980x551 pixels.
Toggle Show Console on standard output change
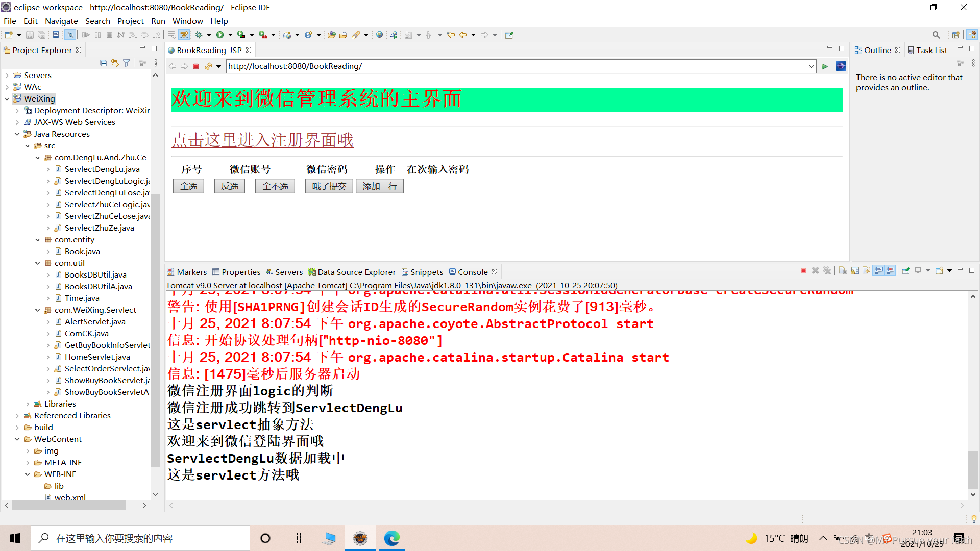(x=878, y=271)
